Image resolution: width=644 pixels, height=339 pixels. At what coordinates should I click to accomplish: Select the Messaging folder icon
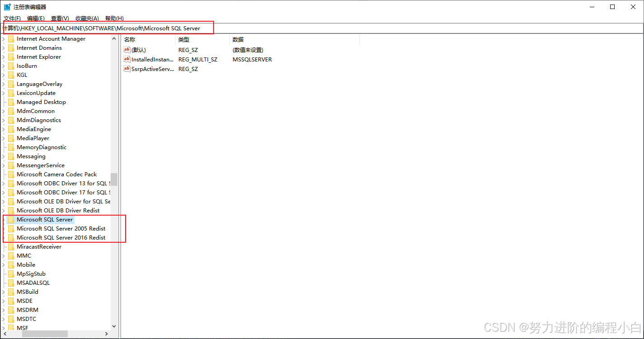click(x=11, y=156)
